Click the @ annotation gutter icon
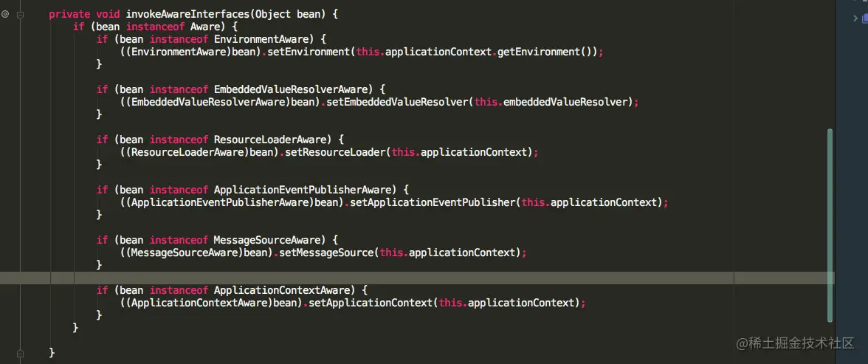The image size is (868, 364). (x=5, y=15)
